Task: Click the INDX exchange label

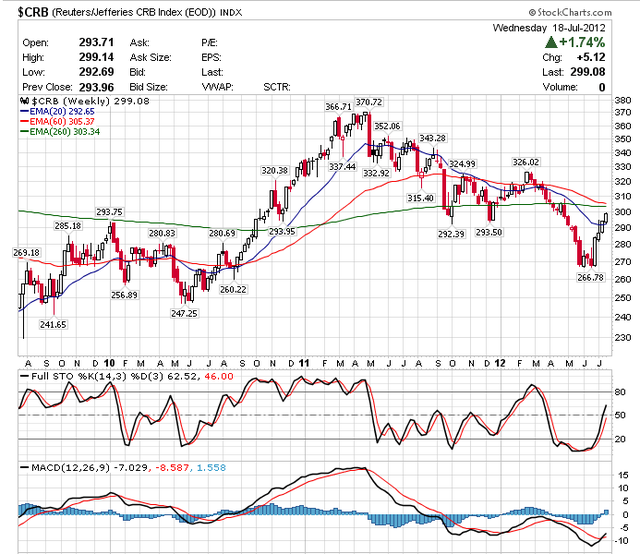Action: 231,13
